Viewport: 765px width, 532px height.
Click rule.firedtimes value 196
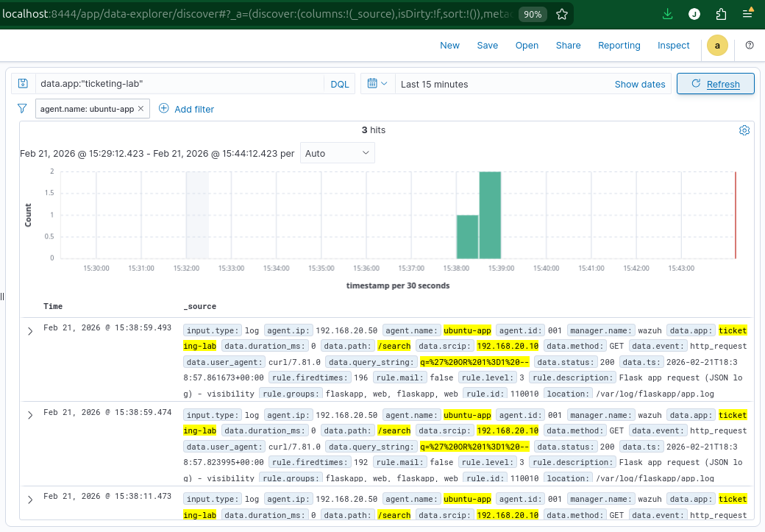360,377
